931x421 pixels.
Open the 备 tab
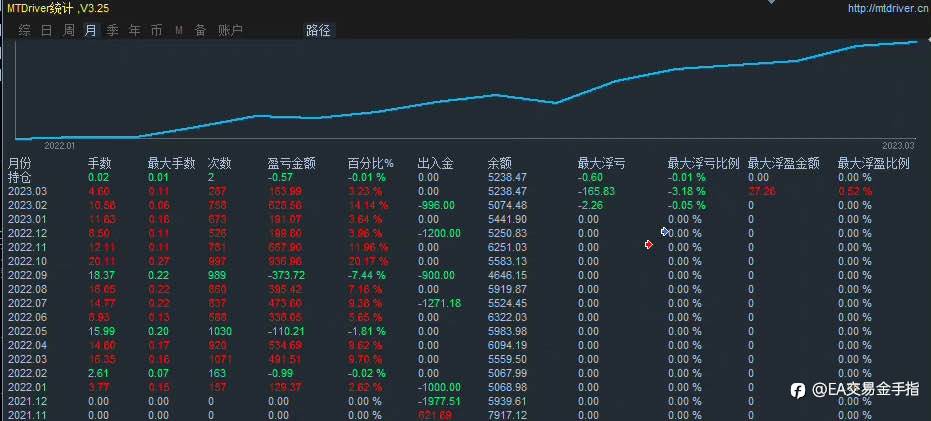201,30
